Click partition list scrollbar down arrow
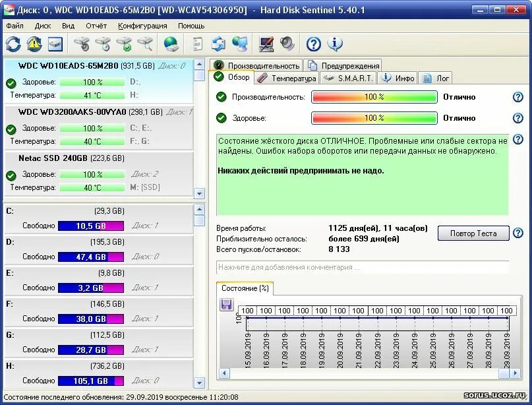Screen dimensions: 532x405 click(200, 383)
